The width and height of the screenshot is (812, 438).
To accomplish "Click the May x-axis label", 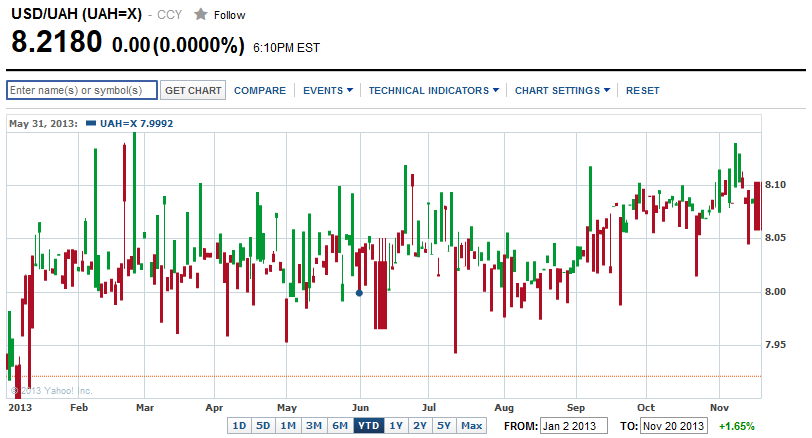I will tap(287, 407).
